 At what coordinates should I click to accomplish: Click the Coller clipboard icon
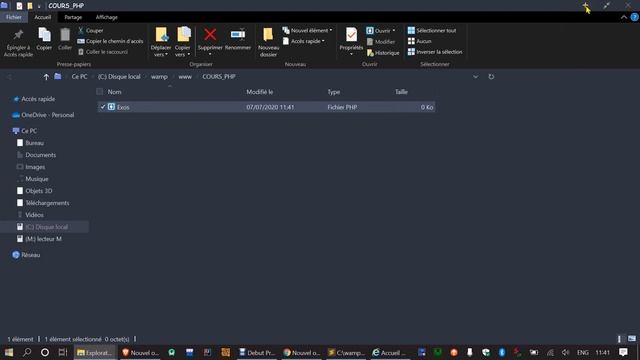pyautogui.click(x=65, y=35)
